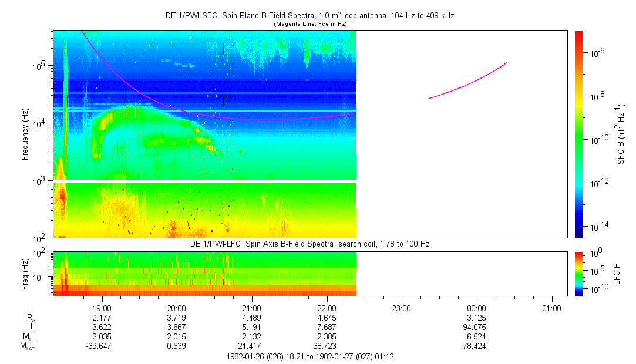
Task: Click the MLT value 2.015
Action: point(177,337)
